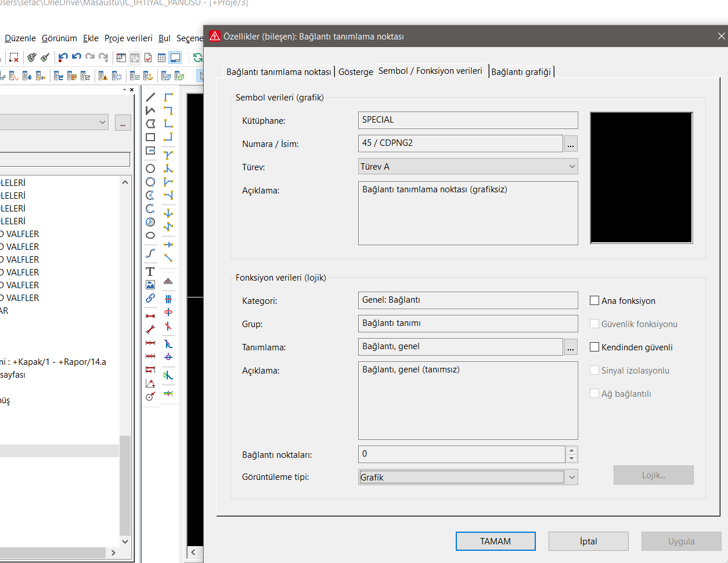Click the browse button next to Tanımlama
The image size is (728, 563).
[571, 347]
